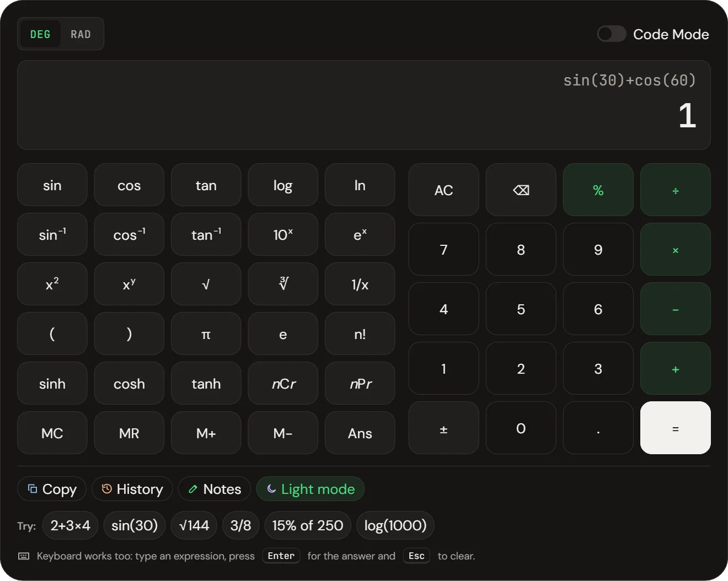728x581 pixels.
Task: Tap the division operator key
Action: tap(675, 190)
